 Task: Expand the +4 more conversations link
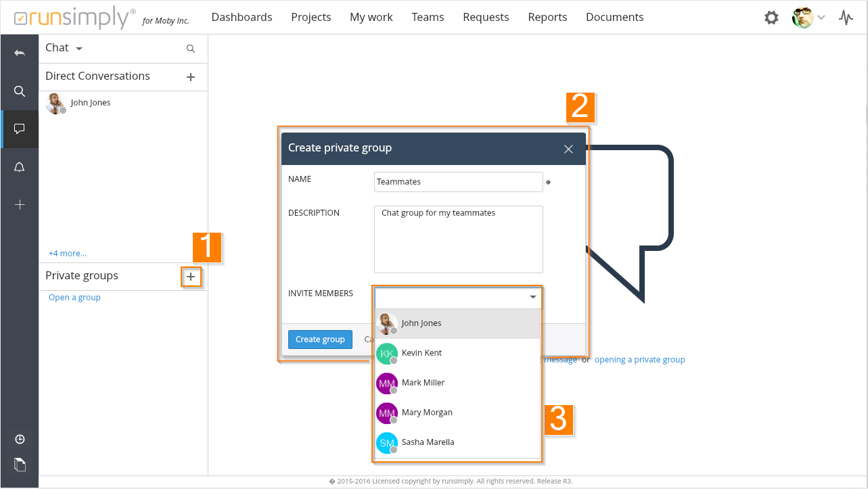[68, 254]
